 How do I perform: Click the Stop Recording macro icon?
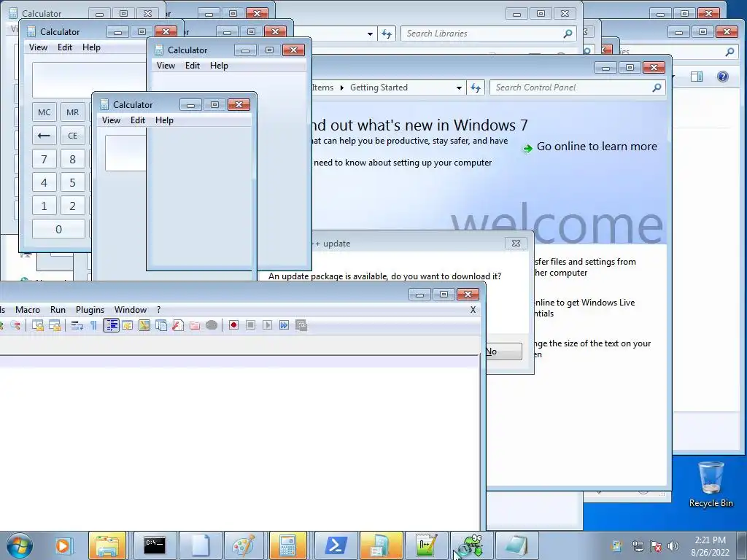(251, 325)
